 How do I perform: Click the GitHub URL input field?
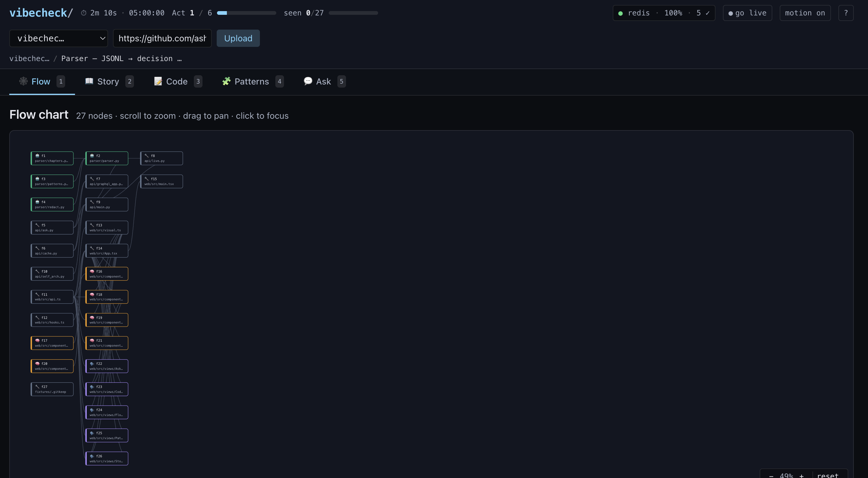click(162, 38)
